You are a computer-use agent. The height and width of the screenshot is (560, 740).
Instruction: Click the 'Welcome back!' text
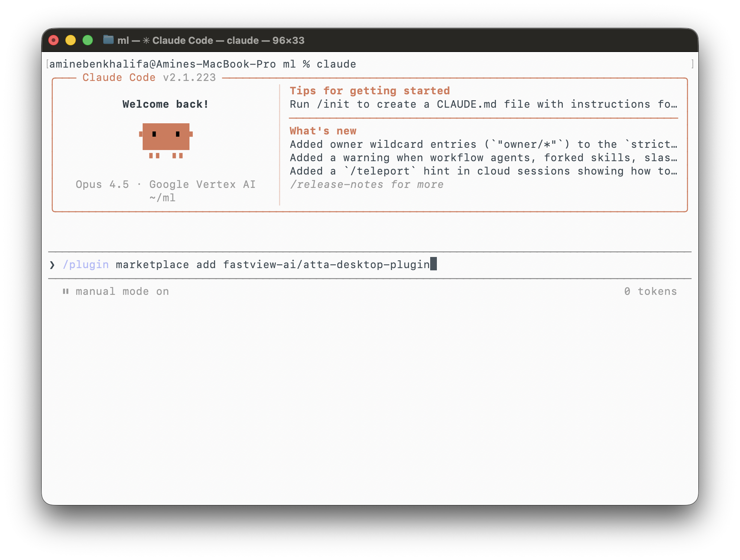(x=166, y=104)
